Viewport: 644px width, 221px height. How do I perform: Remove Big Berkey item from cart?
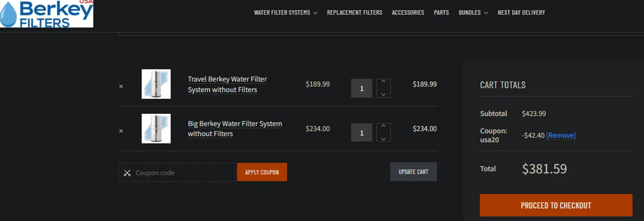tap(121, 131)
